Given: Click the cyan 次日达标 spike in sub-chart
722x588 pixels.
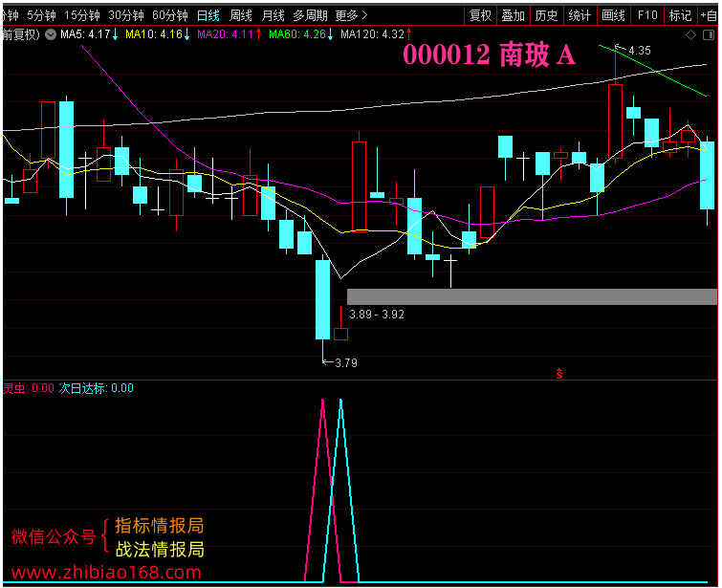Looking at the screenshot, I should click(x=340, y=490).
